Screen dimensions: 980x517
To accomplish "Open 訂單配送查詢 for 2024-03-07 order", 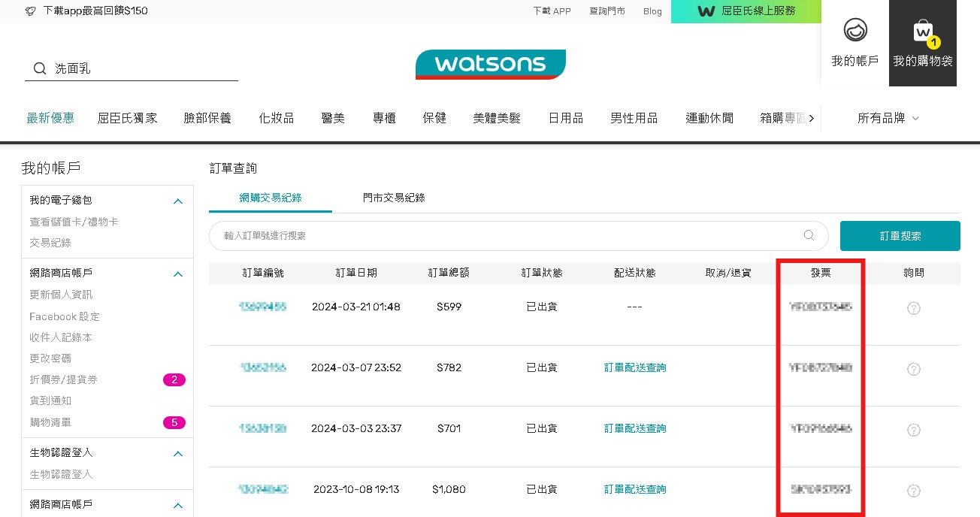I will click(635, 367).
